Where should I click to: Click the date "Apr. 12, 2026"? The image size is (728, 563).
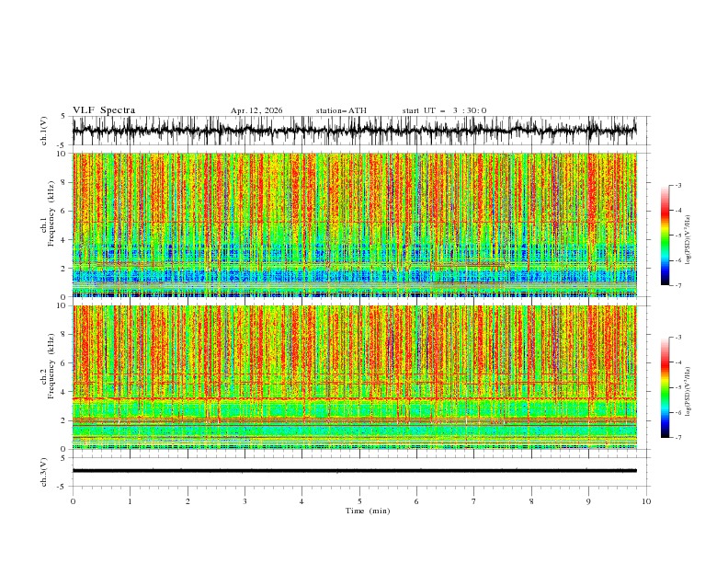point(256,110)
